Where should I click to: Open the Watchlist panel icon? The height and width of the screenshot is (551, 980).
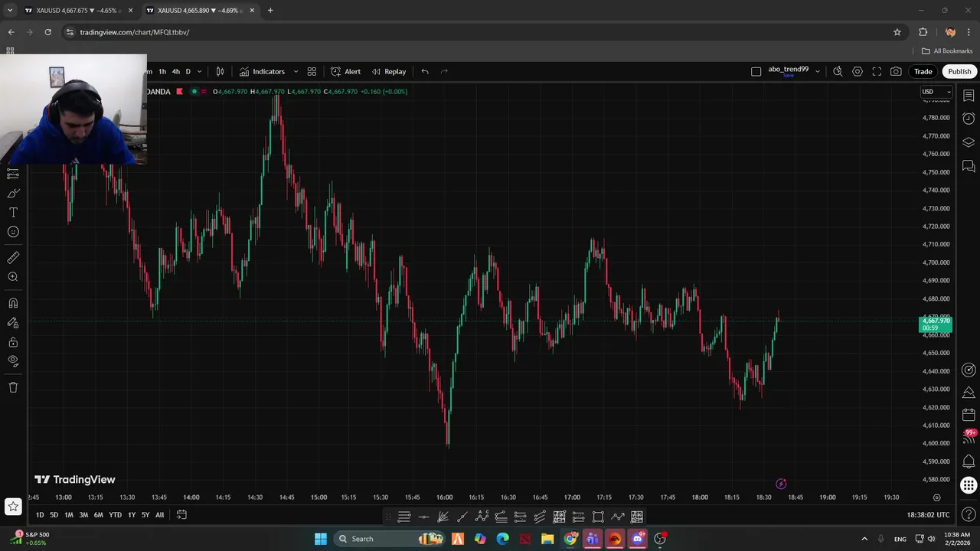click(969, 95)
